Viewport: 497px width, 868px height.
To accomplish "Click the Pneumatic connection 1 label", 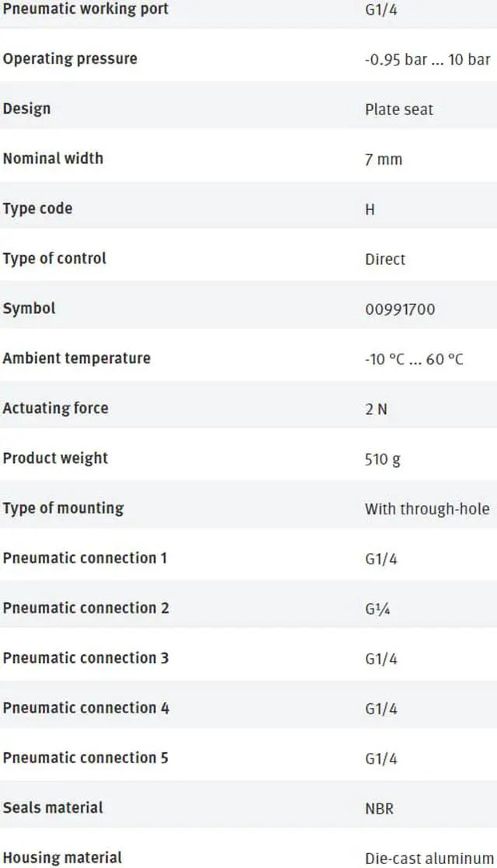I will coord(85,558).
